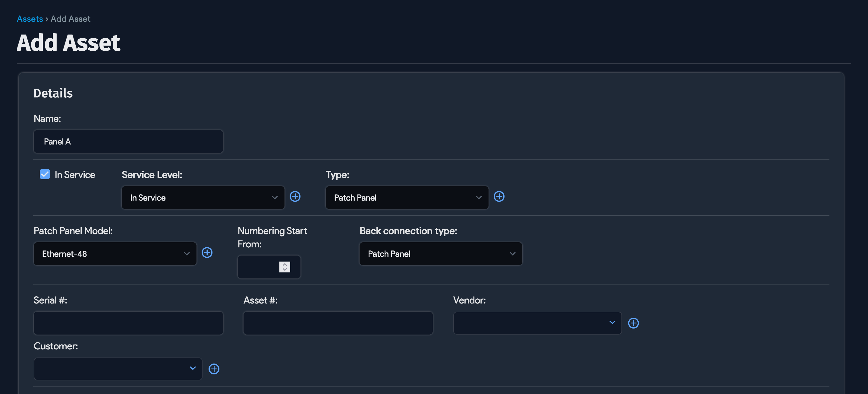Screen dimensions: 868x394
Task: Add a new asset Type via plus icon
Action: 499,197
